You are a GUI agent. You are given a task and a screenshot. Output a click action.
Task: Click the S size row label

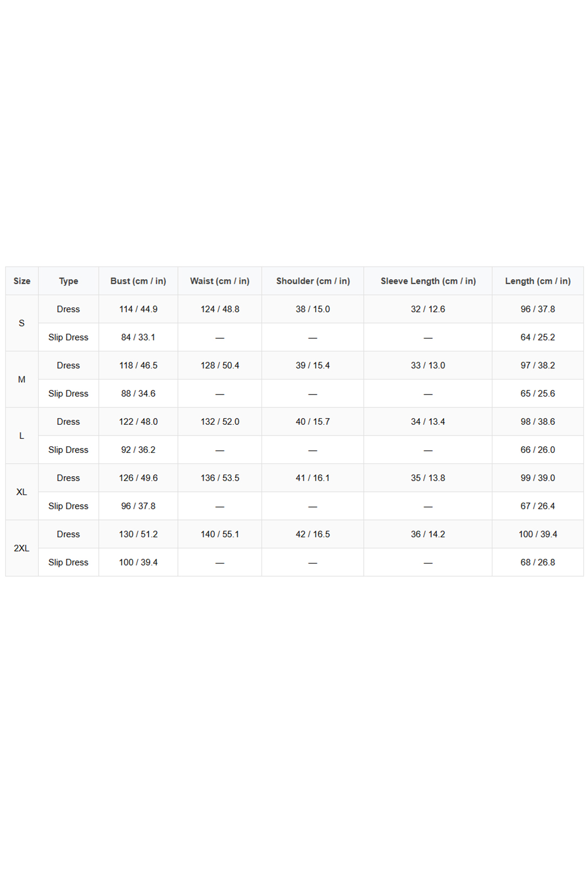click(22, 323)
